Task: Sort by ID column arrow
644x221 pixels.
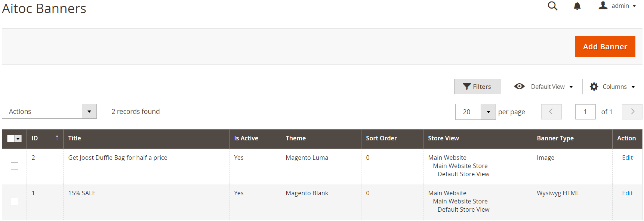Action: 57,138
